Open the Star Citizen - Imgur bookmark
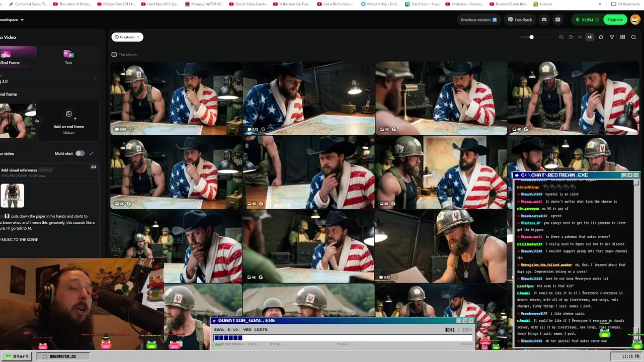644x362 pixels. 423,4
